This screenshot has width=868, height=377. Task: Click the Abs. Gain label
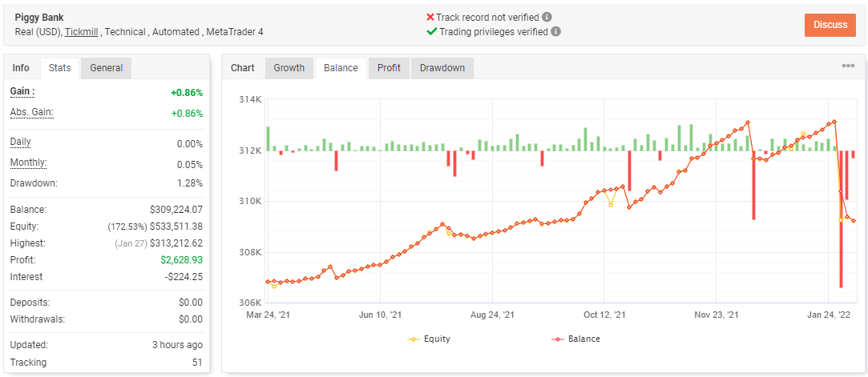(31, 112)
